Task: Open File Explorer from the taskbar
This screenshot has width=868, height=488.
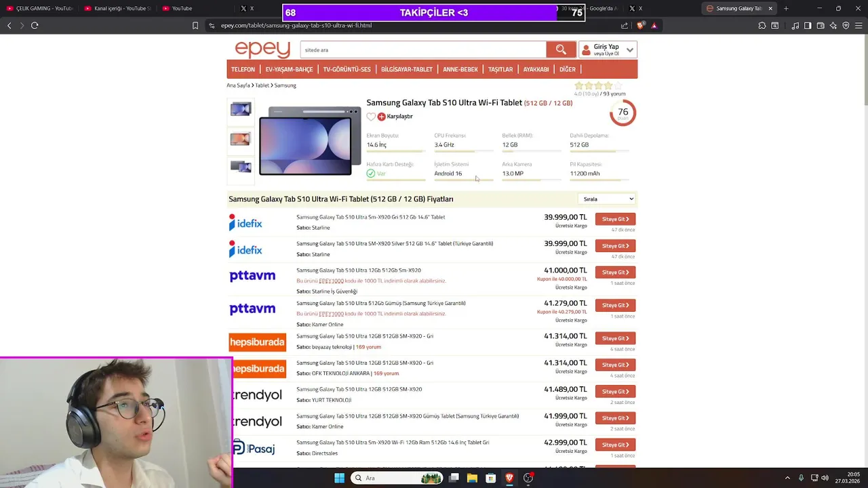Action: [472, 478]
